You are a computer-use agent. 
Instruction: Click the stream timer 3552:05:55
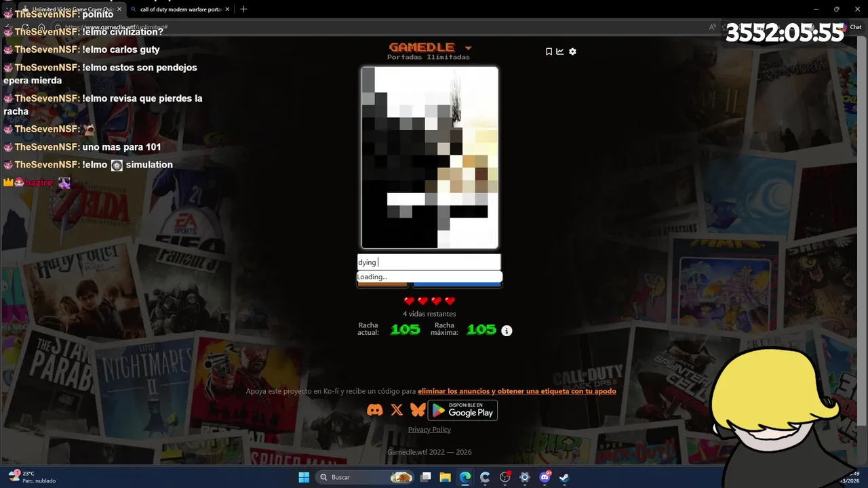click(785, 33)
